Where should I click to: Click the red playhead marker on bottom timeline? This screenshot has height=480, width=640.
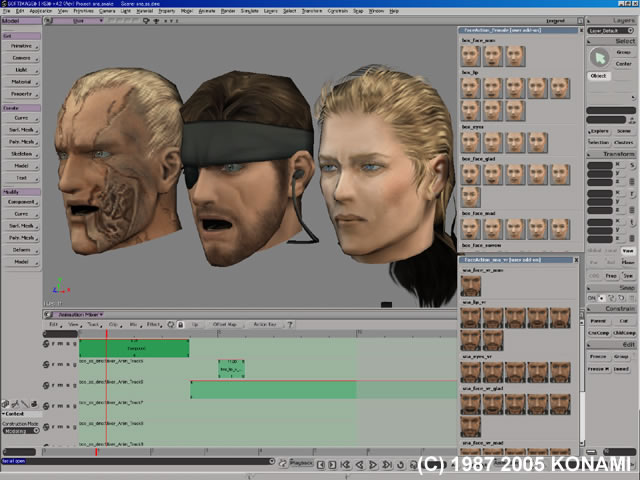pyautogui.click(x=96, y=451)
